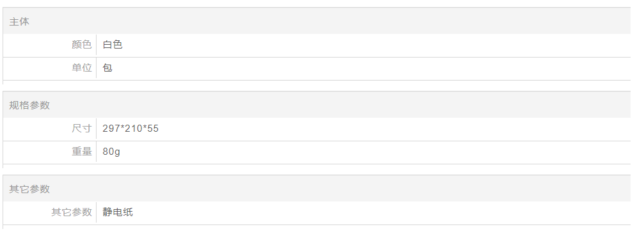Viewport: 644px width, 236px height.
Task: Click the 主体 section header
Action: [19, 22]
